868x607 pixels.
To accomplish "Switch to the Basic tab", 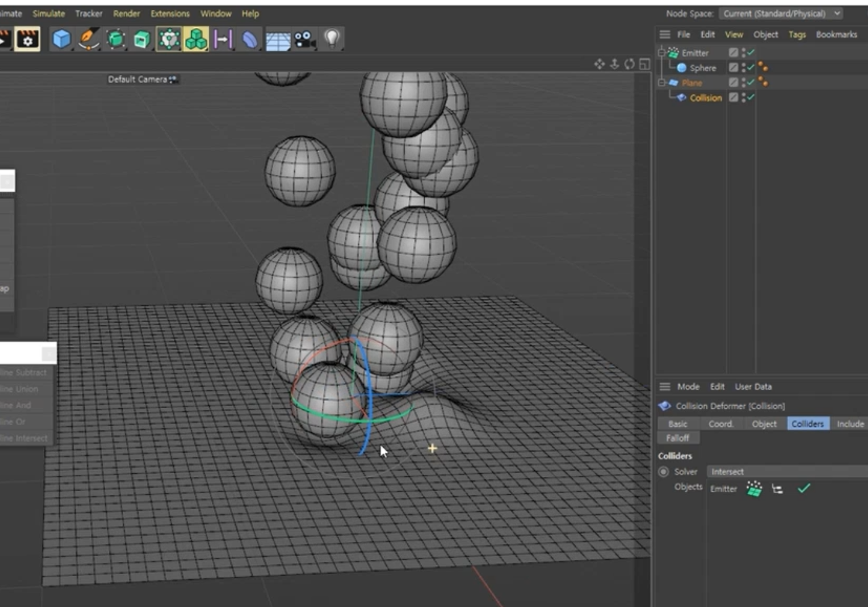I will (x=677, y=424).
